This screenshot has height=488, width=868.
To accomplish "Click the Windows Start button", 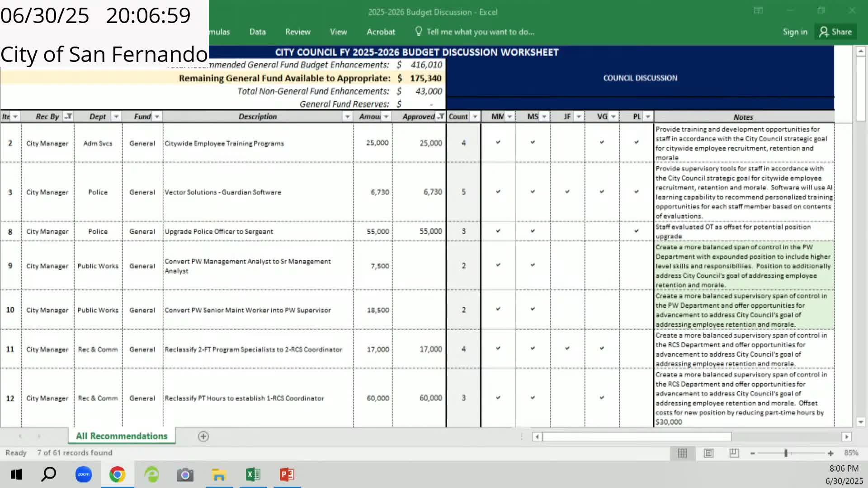I will [x=16, y=474].
